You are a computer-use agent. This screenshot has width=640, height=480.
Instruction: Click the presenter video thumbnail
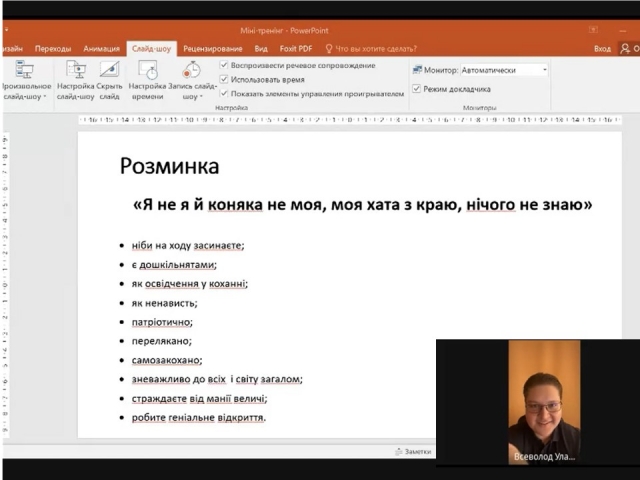point(544,402)
